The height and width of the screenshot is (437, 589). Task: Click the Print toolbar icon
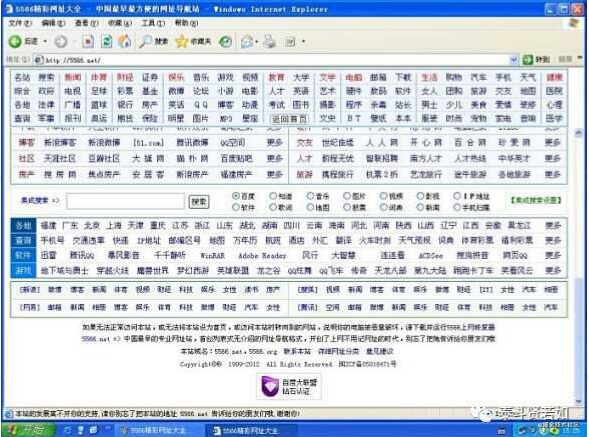[269, 41]
